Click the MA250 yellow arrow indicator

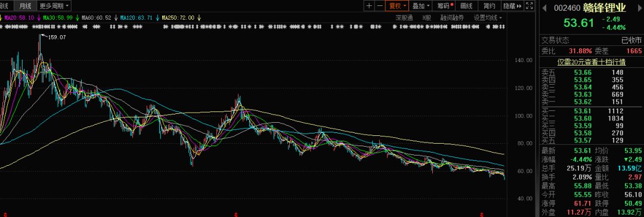199,18
